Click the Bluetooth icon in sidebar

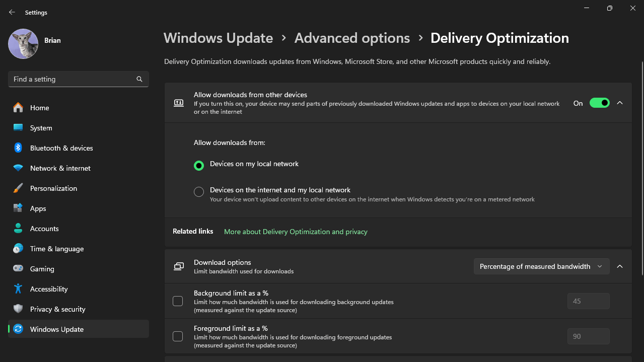(x=18, y=148)
